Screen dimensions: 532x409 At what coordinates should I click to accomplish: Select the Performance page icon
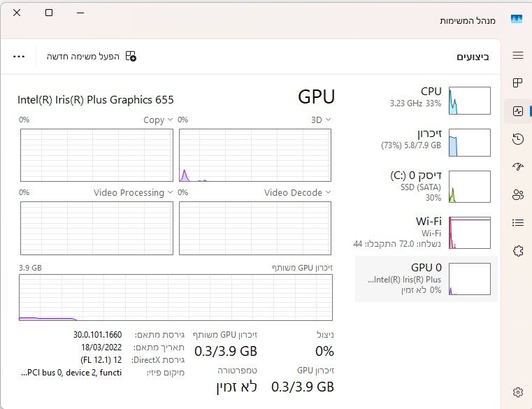tap(518, 111)
